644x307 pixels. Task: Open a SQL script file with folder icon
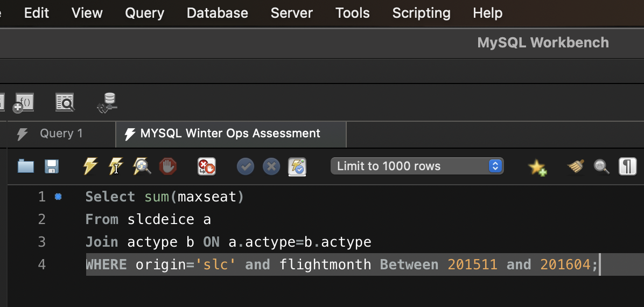tap(25, 166)
